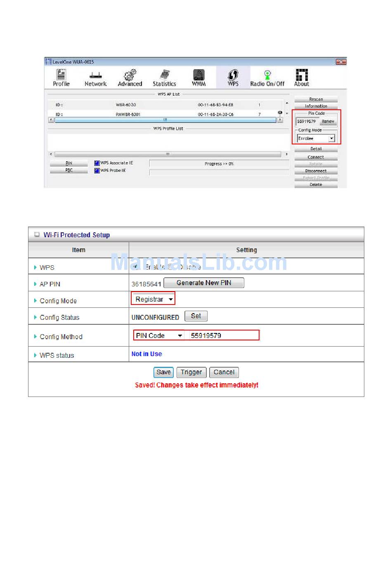This screenshot has width=392, height=569.
Task: Click the Renew pin code button
Action: (328, 121)
